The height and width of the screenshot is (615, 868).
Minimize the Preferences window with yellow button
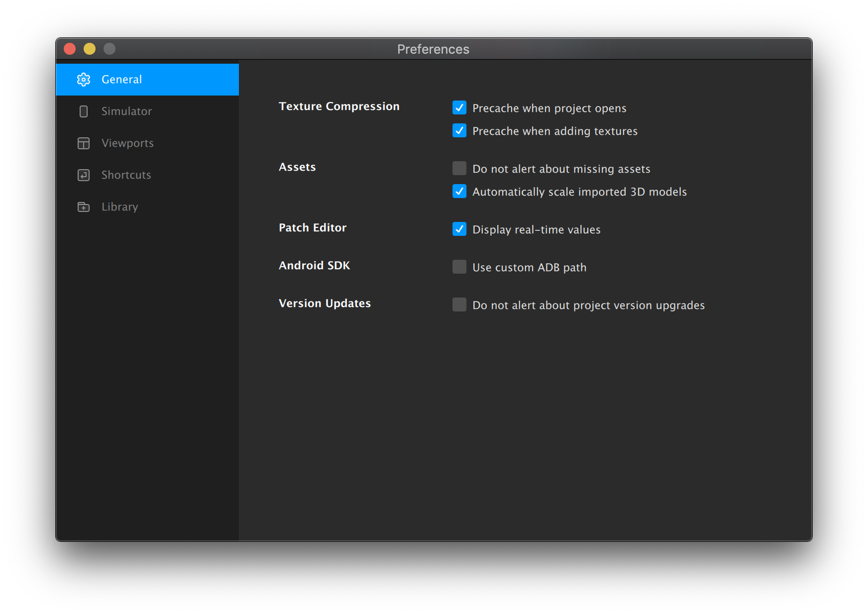click(90, 49)
